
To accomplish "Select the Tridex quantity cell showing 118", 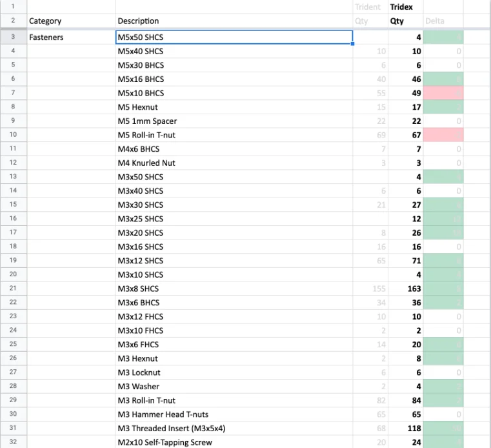I will pos(405,429).
